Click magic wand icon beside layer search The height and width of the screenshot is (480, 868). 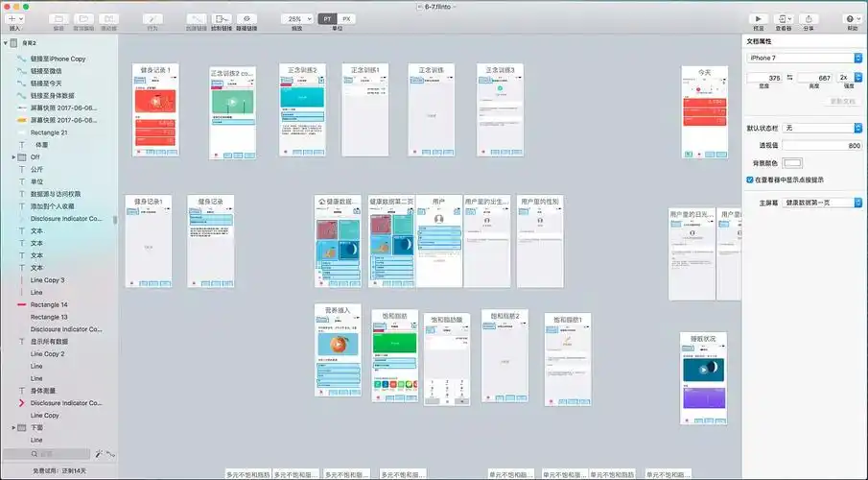98,453
